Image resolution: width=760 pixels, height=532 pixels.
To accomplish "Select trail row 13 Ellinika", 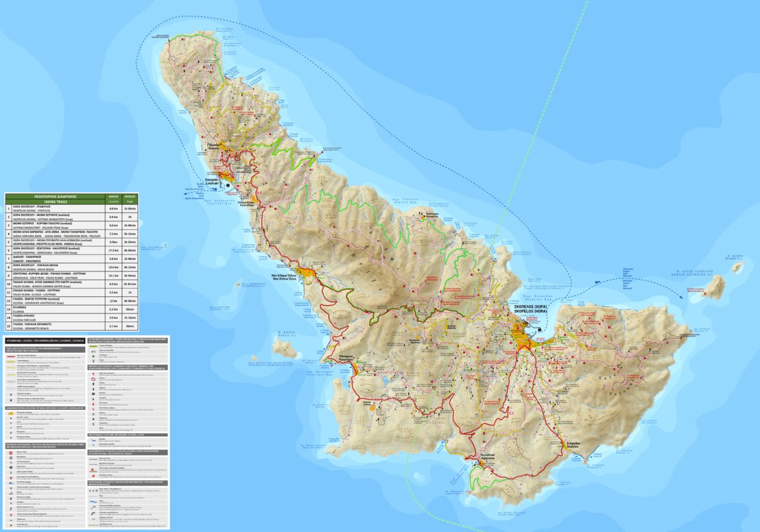I will [72, 309].
